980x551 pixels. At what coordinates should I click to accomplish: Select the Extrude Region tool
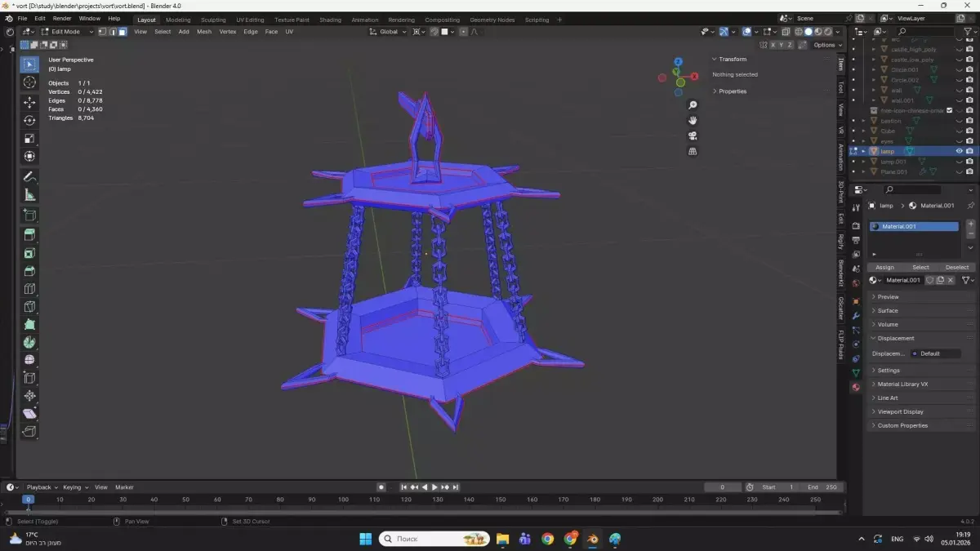[29, 234]
